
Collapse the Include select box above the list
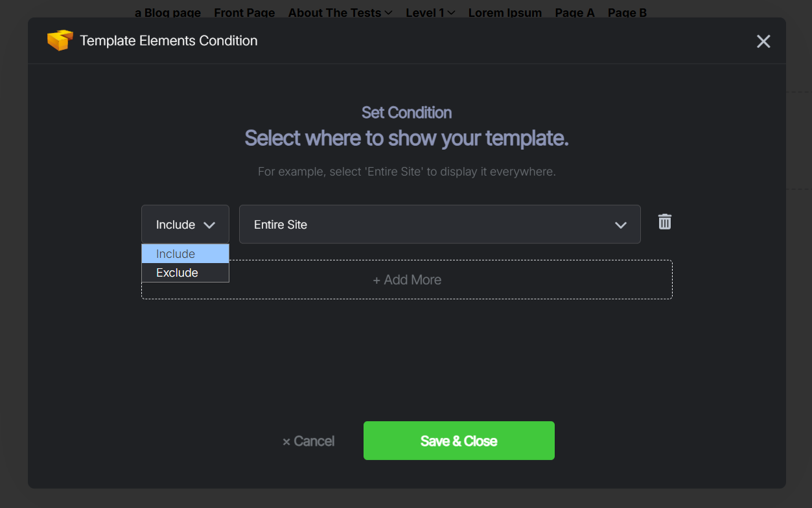tap(185, 224)
